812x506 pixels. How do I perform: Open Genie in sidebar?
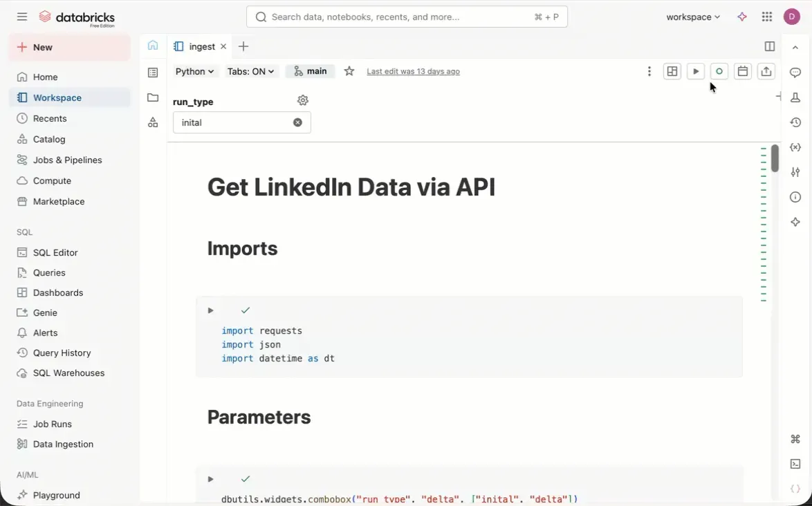coord(70,312)
